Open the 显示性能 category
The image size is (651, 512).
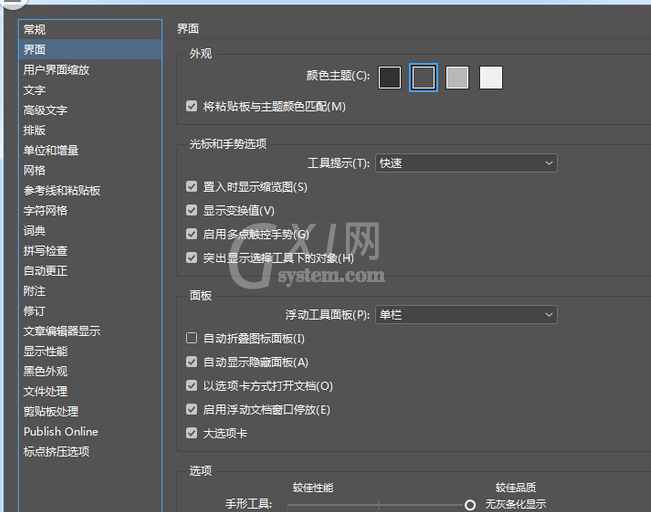(90, 351)
